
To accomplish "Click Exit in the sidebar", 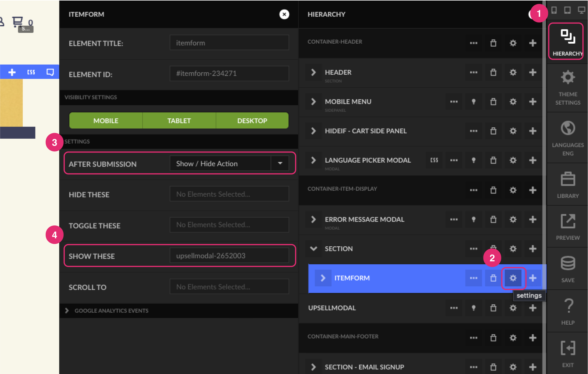I will [x=567, y=353].
